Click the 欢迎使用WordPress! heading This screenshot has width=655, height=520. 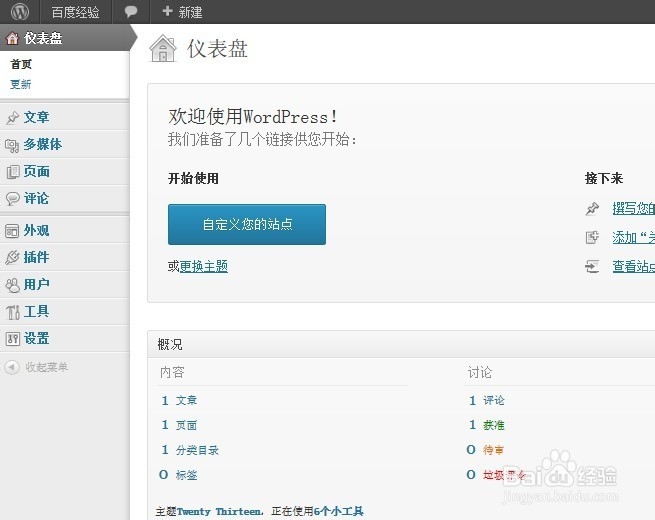coord(253,117)
